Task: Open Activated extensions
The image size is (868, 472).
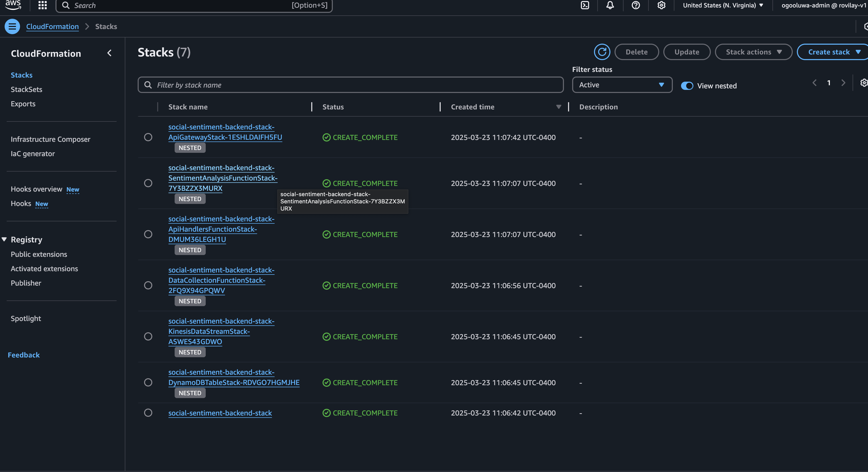Action: pyautogui.click(x=44, y=269)
